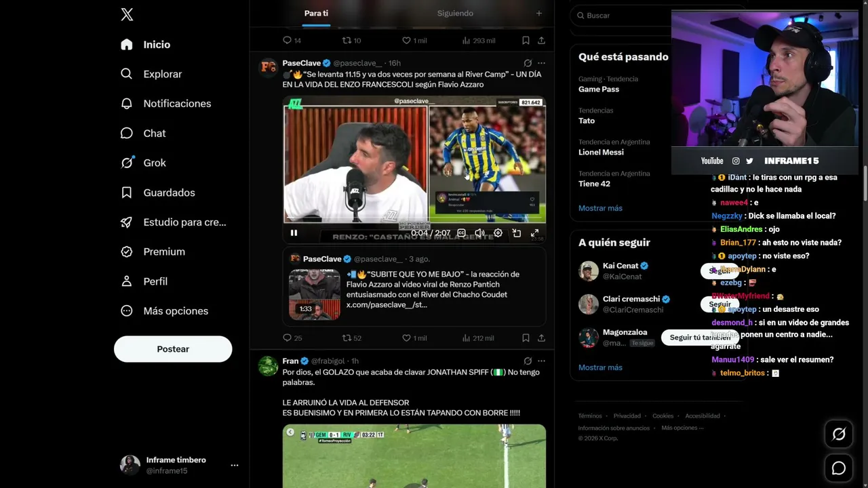Screen dimensions: 868x488
Task: Toggle captions on the PaseClave video
Action: [x=461, y=233]
